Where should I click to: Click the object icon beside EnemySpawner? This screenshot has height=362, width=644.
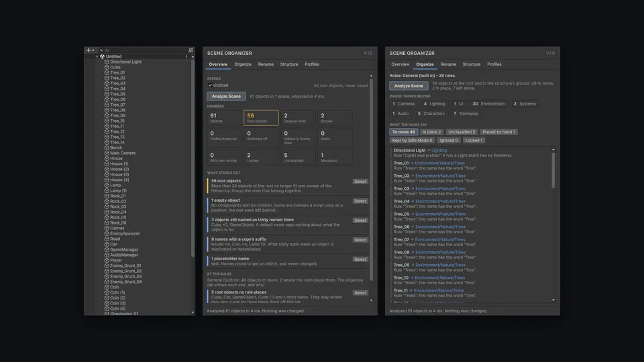coord(107,233)
